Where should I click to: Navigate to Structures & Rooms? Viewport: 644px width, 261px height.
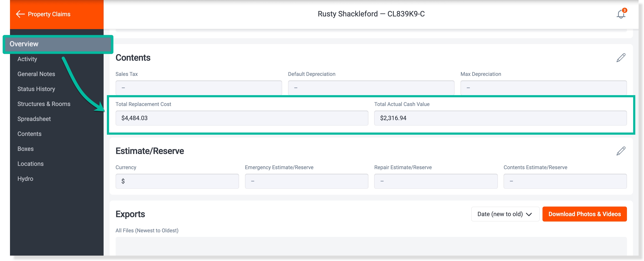click(x=44, y=104)
